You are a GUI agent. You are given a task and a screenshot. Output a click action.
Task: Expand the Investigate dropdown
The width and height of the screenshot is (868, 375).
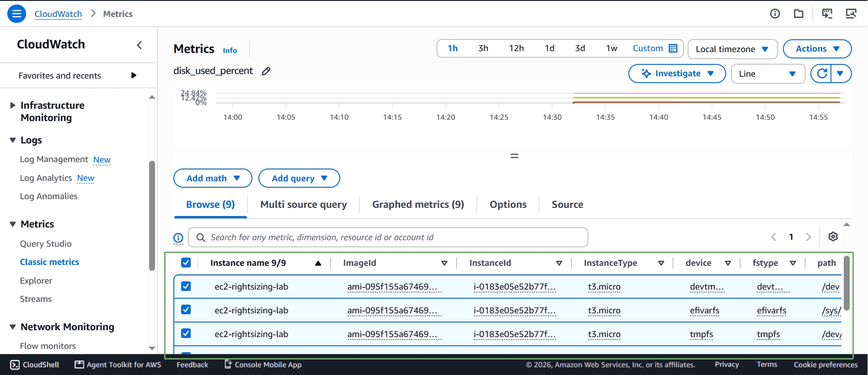click(x=677, y=74)
